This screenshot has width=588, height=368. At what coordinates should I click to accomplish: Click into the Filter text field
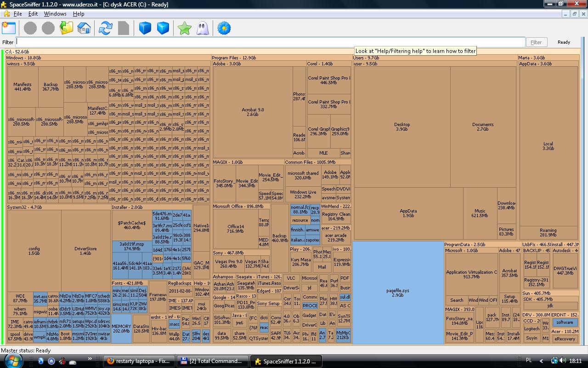pos(271,42)
